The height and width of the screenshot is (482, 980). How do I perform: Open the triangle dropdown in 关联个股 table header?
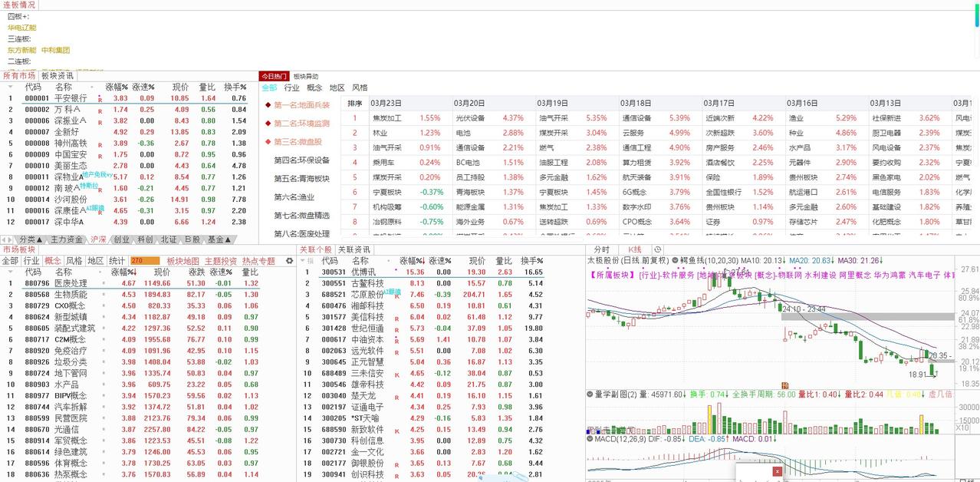tap(302, 260)
